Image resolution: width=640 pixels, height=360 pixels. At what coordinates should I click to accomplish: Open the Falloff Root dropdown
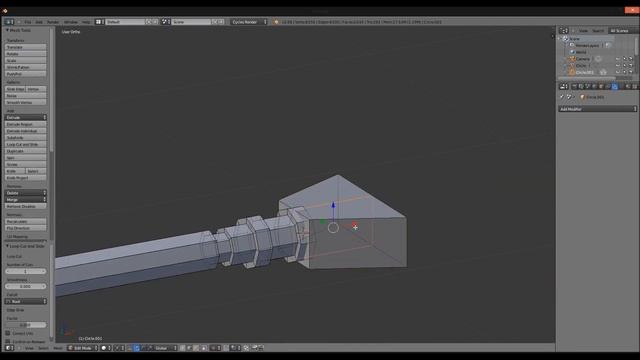point(26,301)
